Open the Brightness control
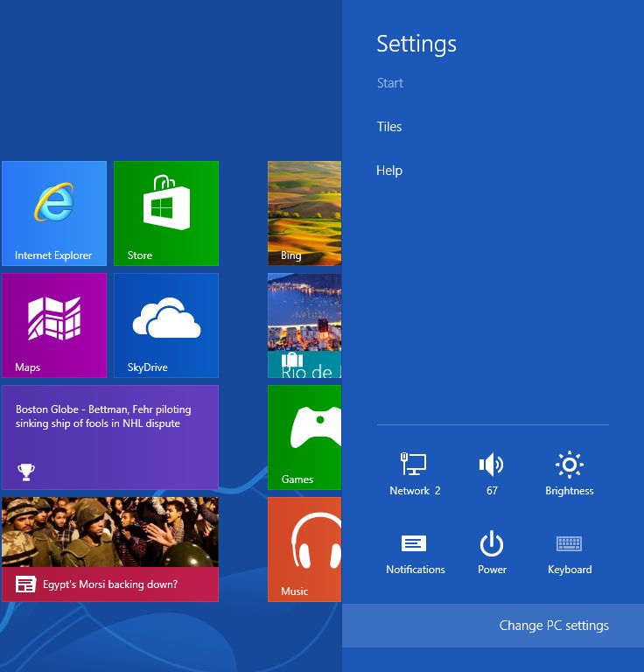 tap(569, 473)
